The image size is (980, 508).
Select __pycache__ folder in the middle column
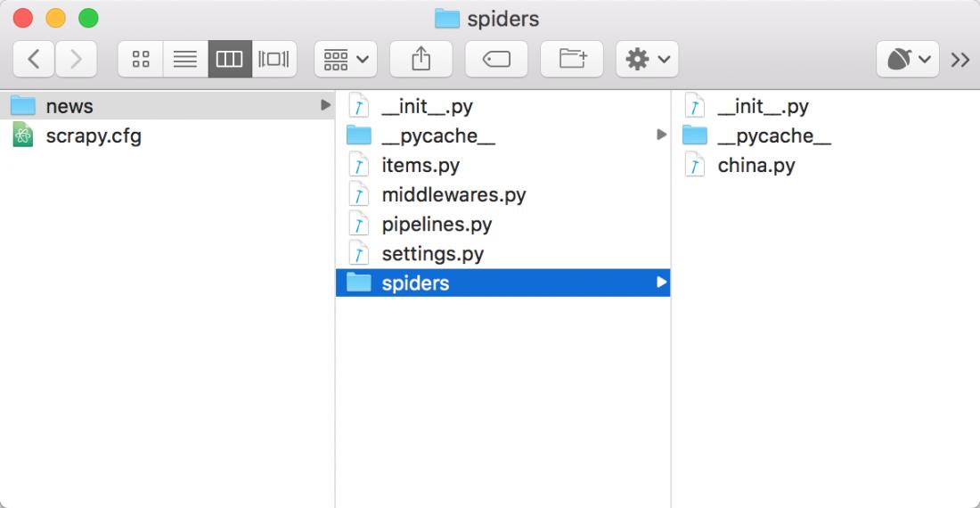pyautogui.click(x=502, y=135)
